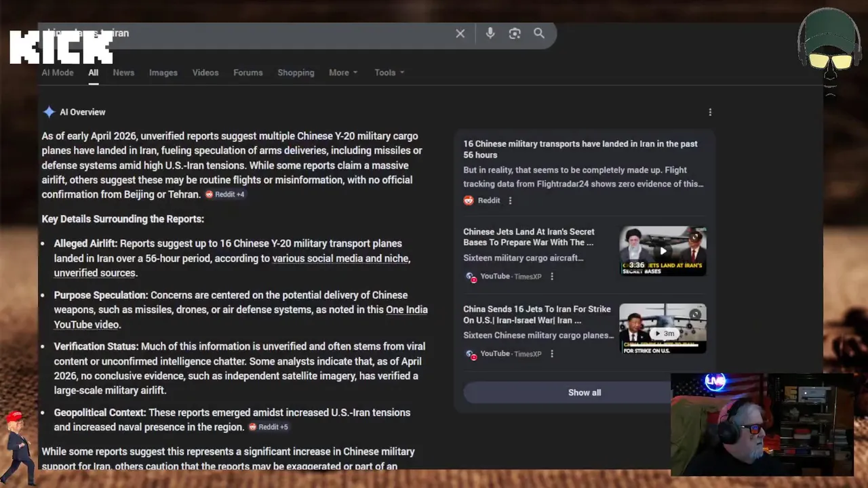
Task: Switch to the Shopping tab
Action: (296, 73)
